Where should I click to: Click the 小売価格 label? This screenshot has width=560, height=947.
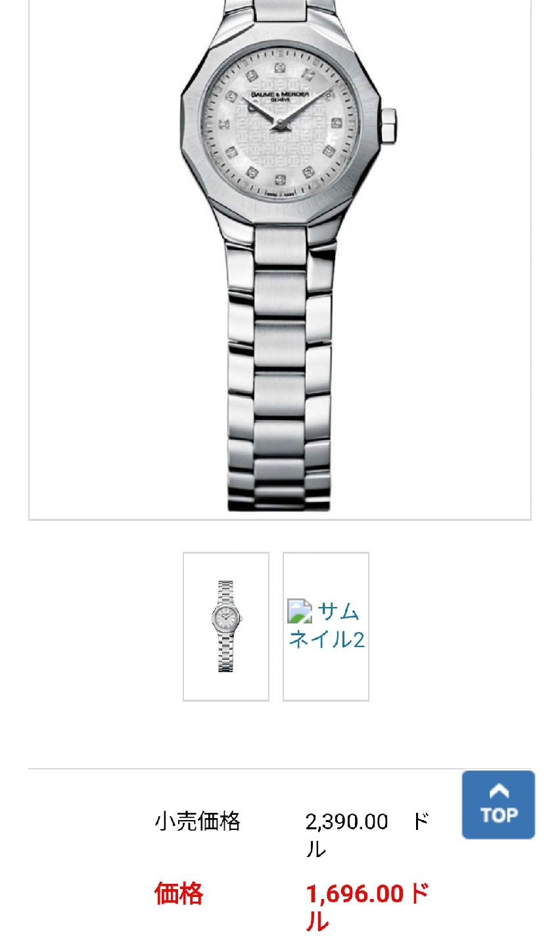(x=198, y=822)
